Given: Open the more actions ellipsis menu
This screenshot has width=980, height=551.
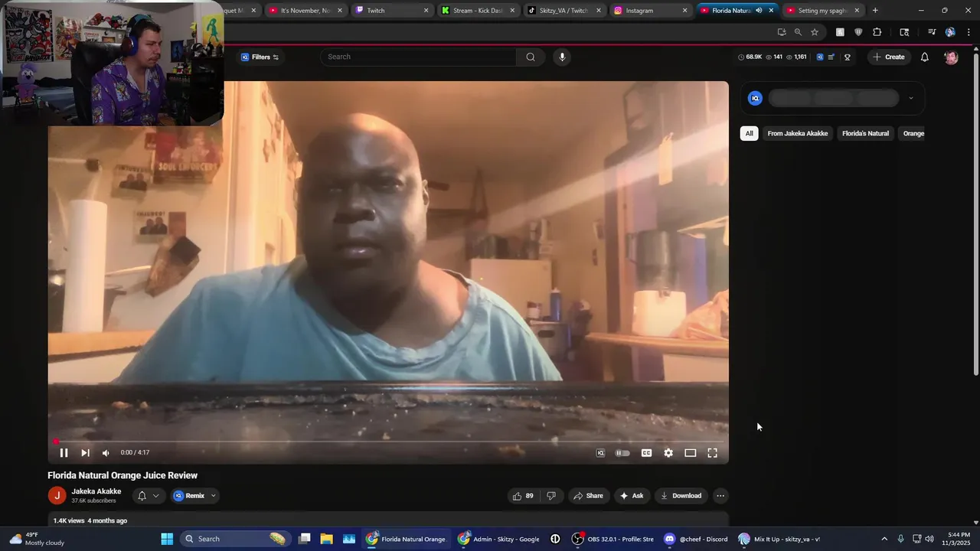Looking at the screenshot, I should (x=720, y=496).
